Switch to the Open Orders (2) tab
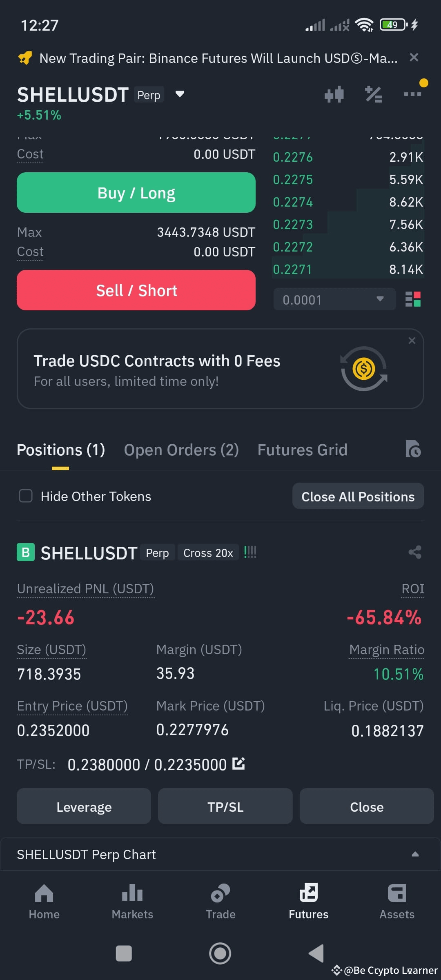Viewport: 441px width, 980px height. point(181,450)
